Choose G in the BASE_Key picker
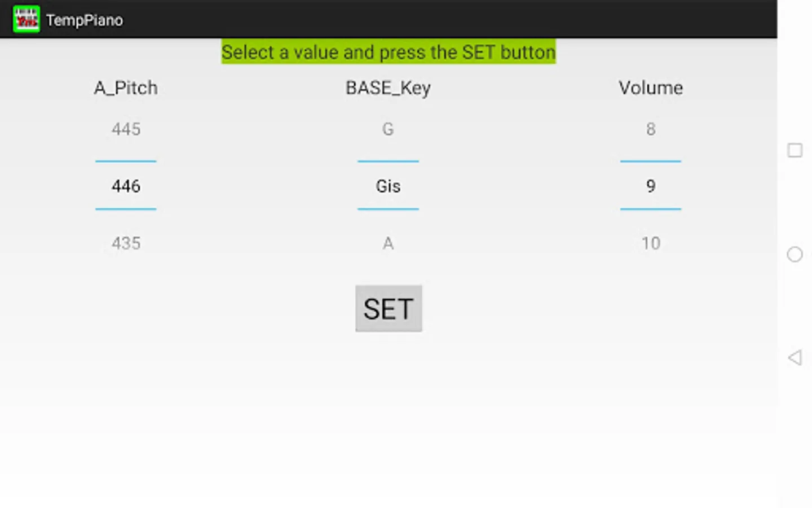812x508 pixels. [x=388, y=129]
